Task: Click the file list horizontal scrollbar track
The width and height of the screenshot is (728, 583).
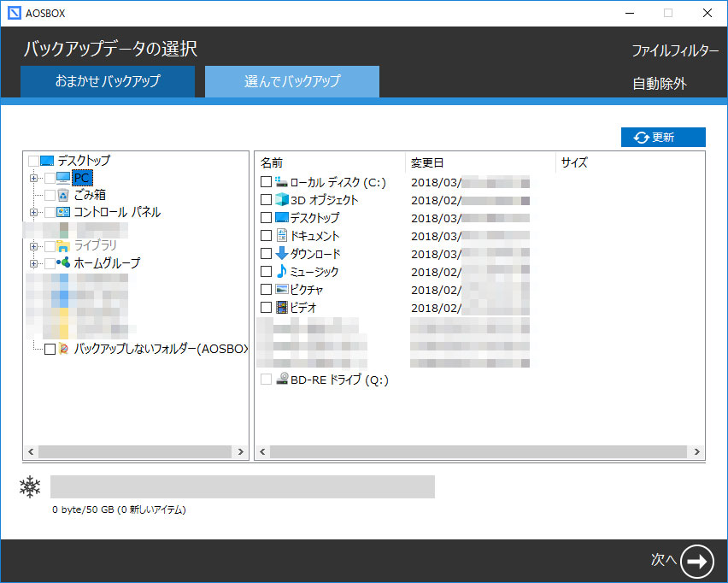Action: click(x=478, y=451)
